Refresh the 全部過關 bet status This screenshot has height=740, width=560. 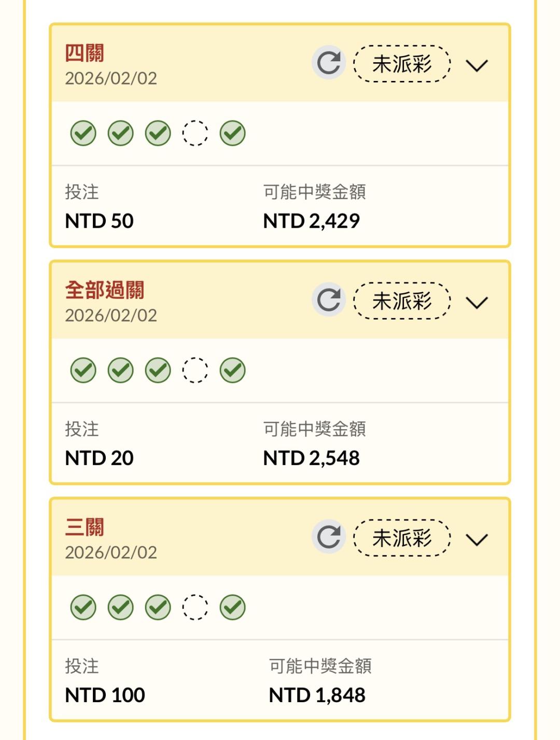[329, 300]
